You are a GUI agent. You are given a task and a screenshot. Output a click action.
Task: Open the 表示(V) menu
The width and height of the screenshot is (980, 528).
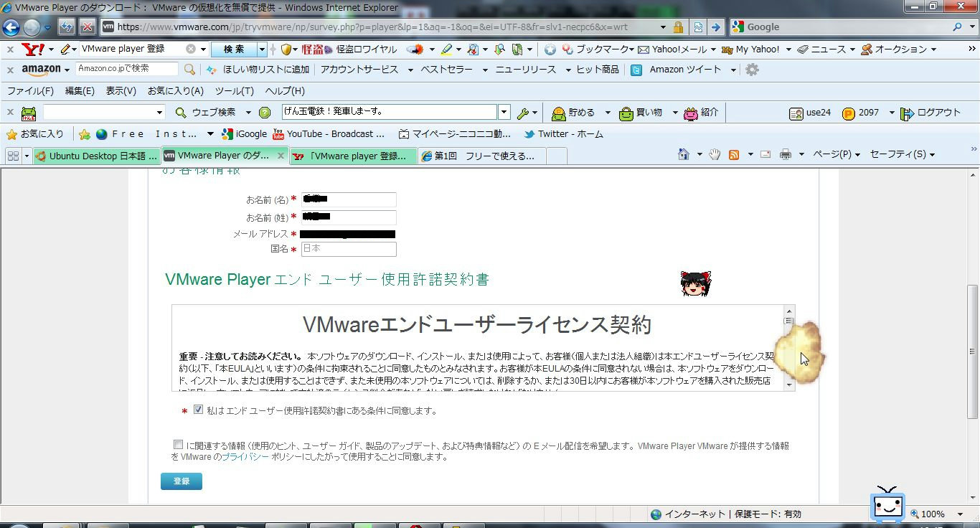point(121,91)
